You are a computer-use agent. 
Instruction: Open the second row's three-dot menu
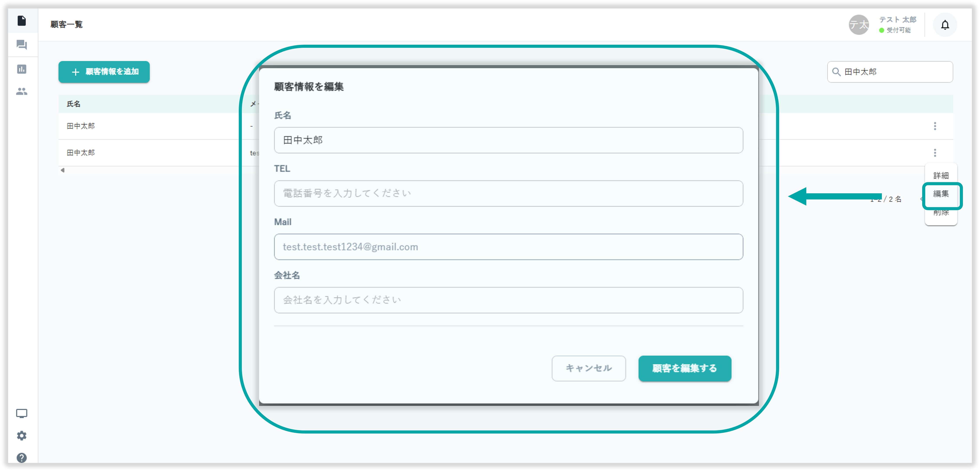(935, 153)
